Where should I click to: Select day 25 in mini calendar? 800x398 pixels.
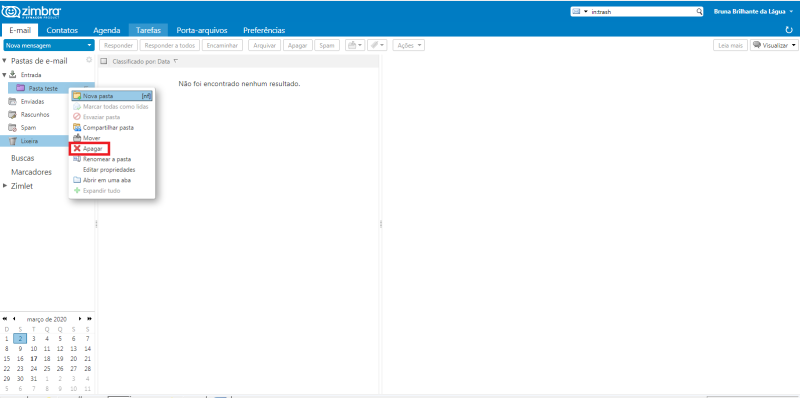[47, 368]
